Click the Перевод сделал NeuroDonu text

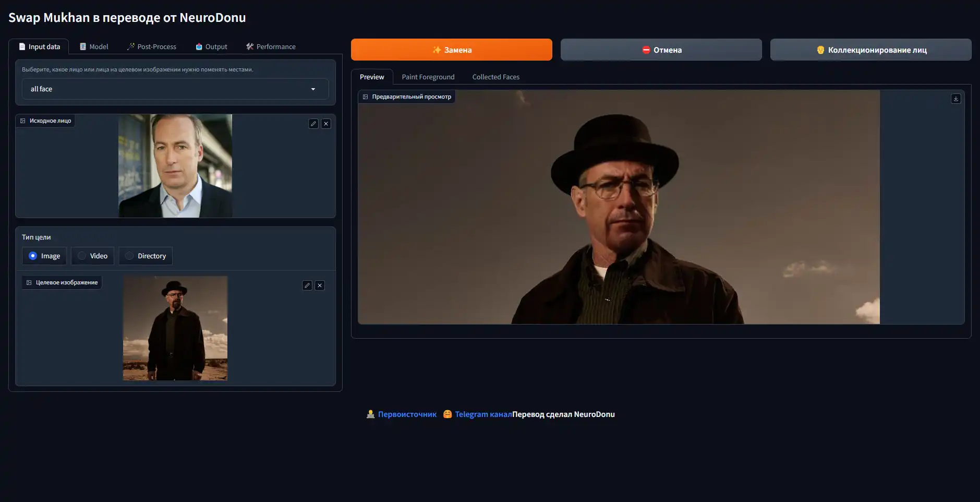click(x=563, y=414)
